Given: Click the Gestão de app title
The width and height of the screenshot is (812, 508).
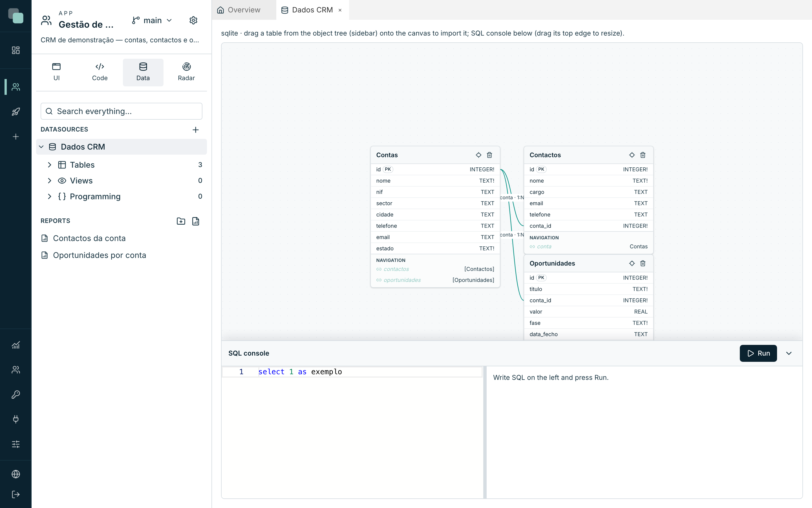Looking at the screenshot, I should click(x=86, y=25).
